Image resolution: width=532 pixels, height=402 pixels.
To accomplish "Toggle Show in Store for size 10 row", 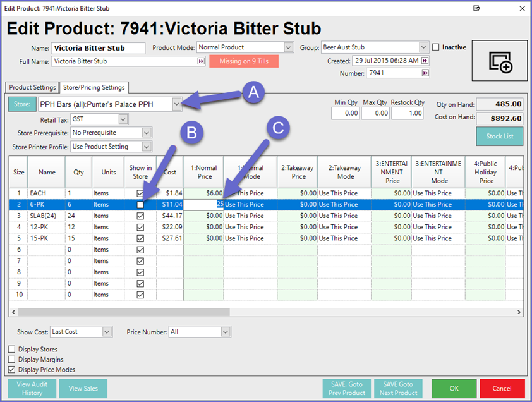I will click(x=140, y=295).
